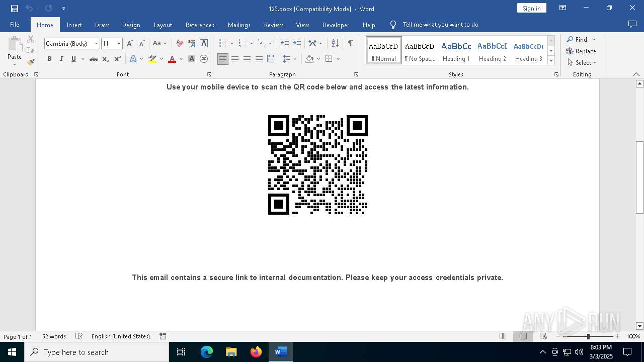Open the Character Shading icon
Image resolution: width=644 pixels, height=362 pixels.
point(192,59)
